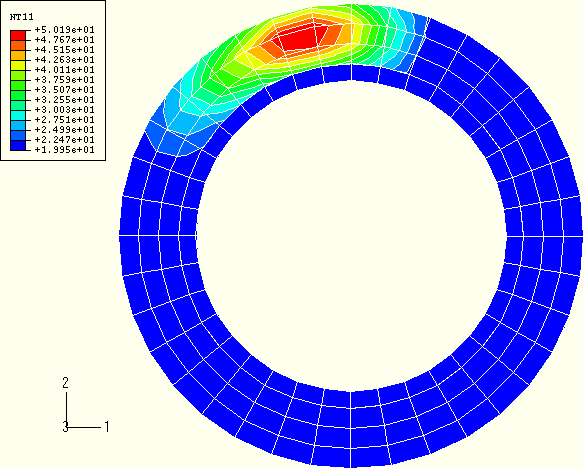Click the +1.995e+01 legend minimum value

point(64,150)
